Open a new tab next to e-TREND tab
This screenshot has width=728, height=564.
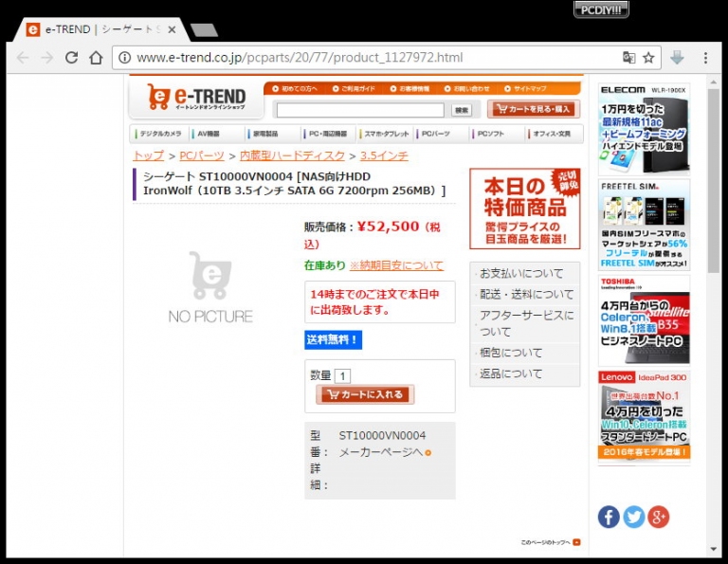[x=204, y=30]
